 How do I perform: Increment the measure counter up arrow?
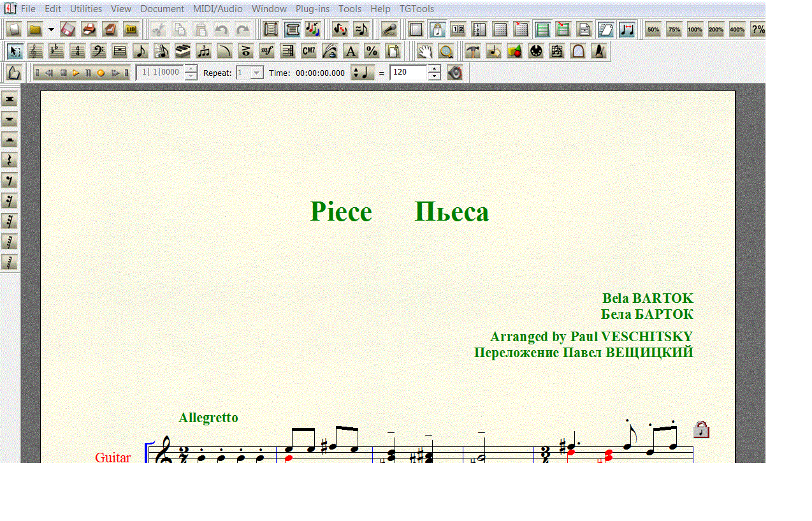tap(191, 69)
